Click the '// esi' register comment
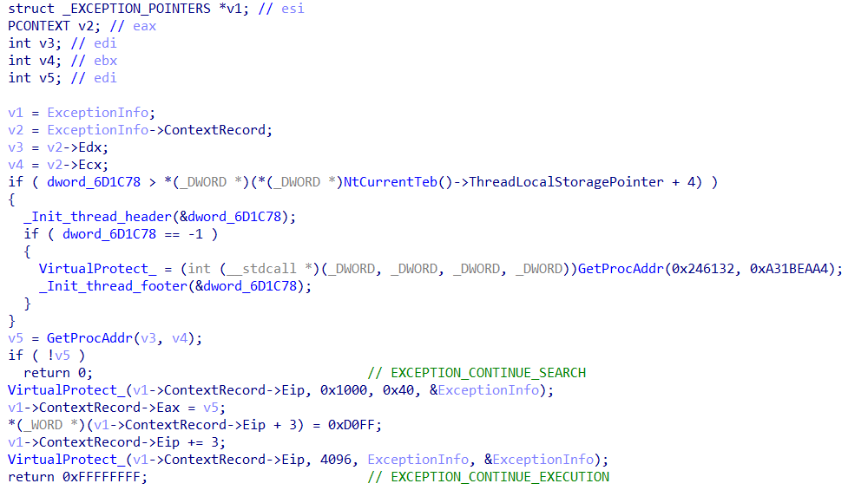Screen dimensions: 868x490 (281, 9)
